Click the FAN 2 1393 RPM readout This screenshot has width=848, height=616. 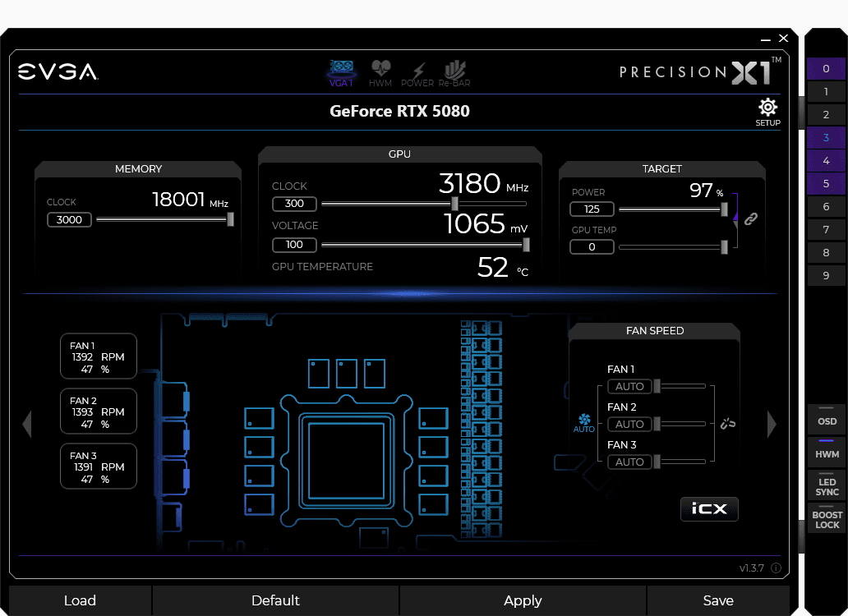[98, 412]
